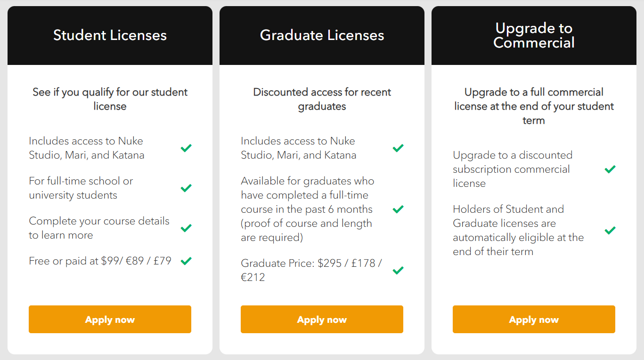Click the full commercial license upgrade description
The width and height of the screenshot is (644, 360).
(533, 106)
